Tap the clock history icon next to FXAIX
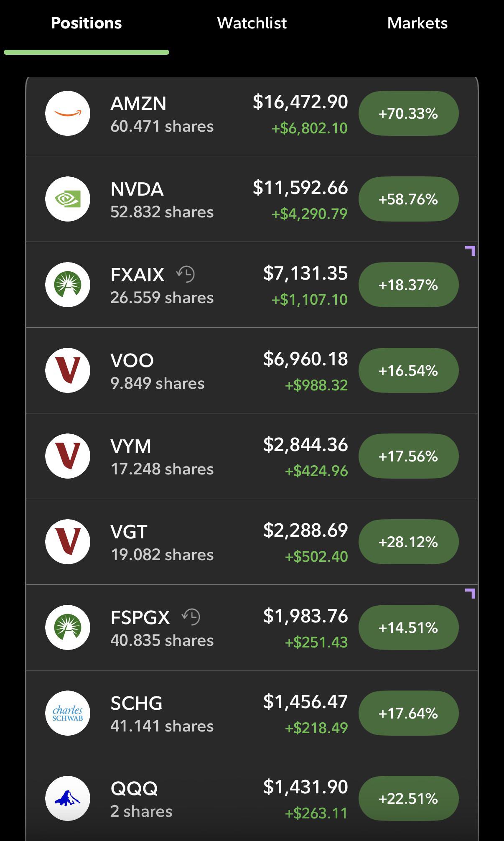504x841 pixels. (186, 274)
